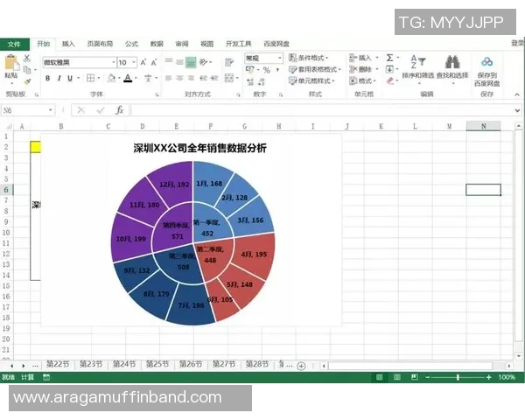Switch to the 开发工具 Developer tab
Screen dimensions: 525x420
pyautogui.click(x=238, y=44)
